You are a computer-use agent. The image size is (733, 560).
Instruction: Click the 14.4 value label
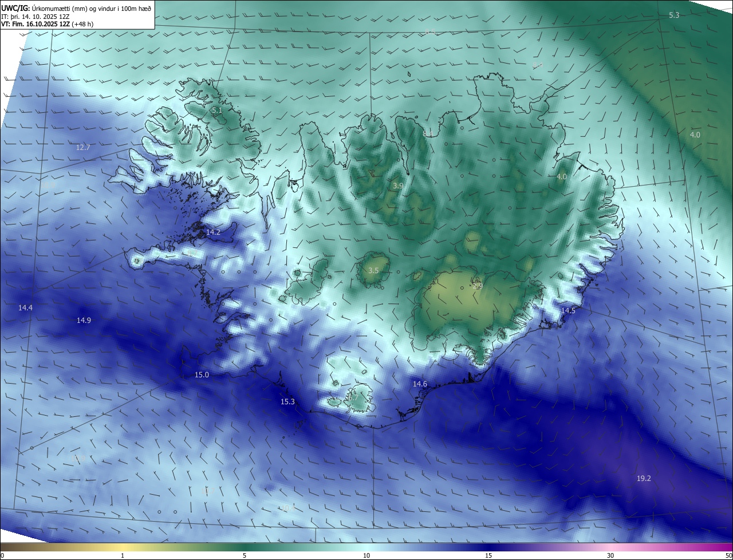[x=25, y=307]
